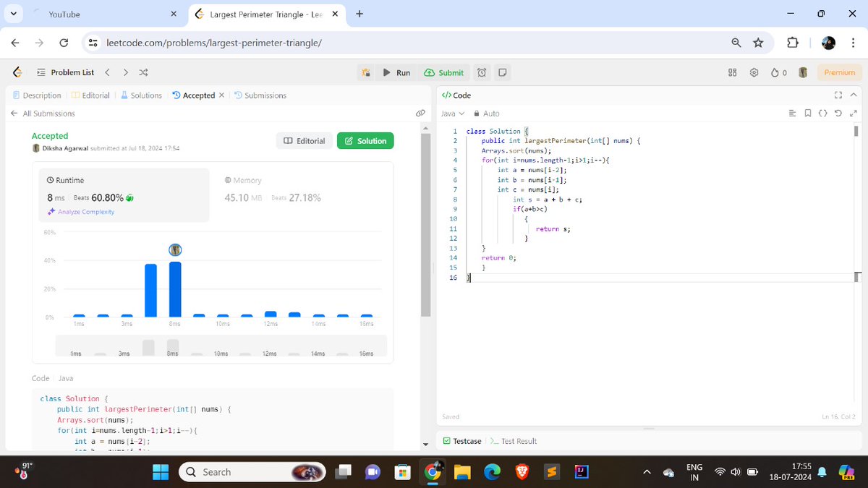The image size is (868, 488).
Task: Toggle the Auto completion lock setting
Action: tap(487, 114)
